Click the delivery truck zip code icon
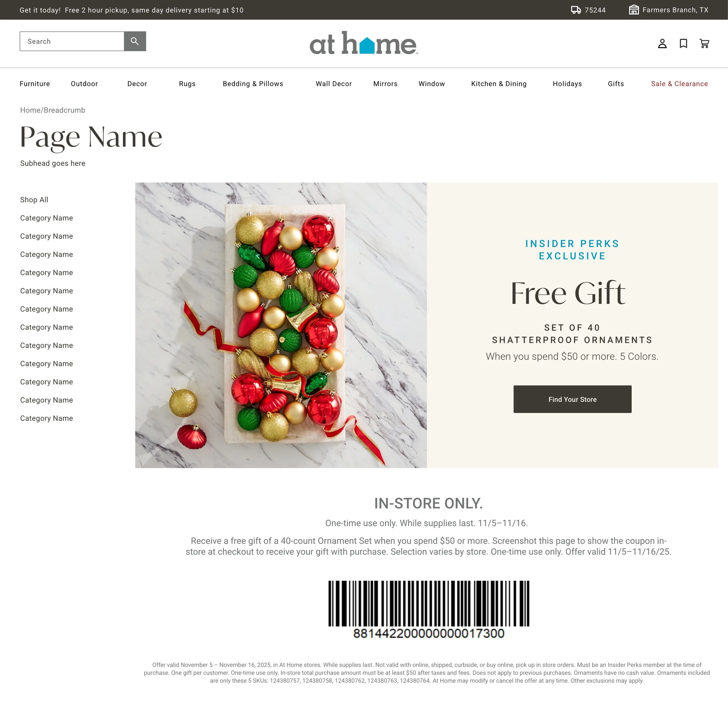 coord(576,10)
